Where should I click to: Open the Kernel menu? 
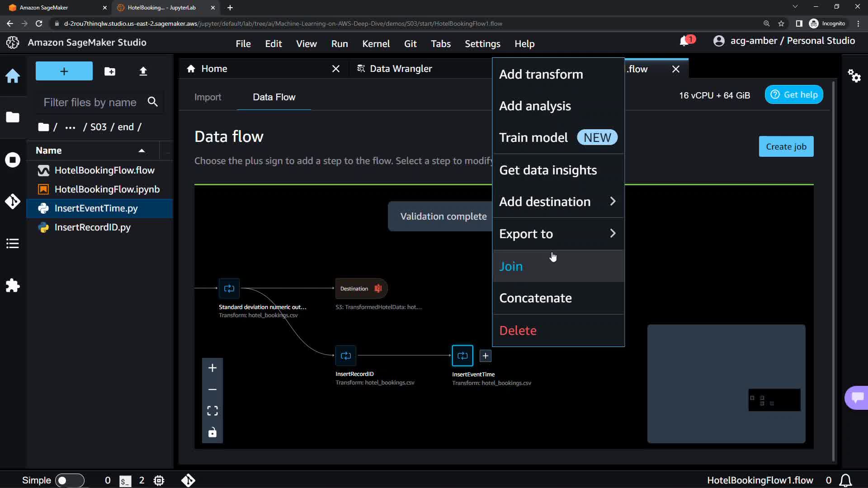click(x=376, y=44)
